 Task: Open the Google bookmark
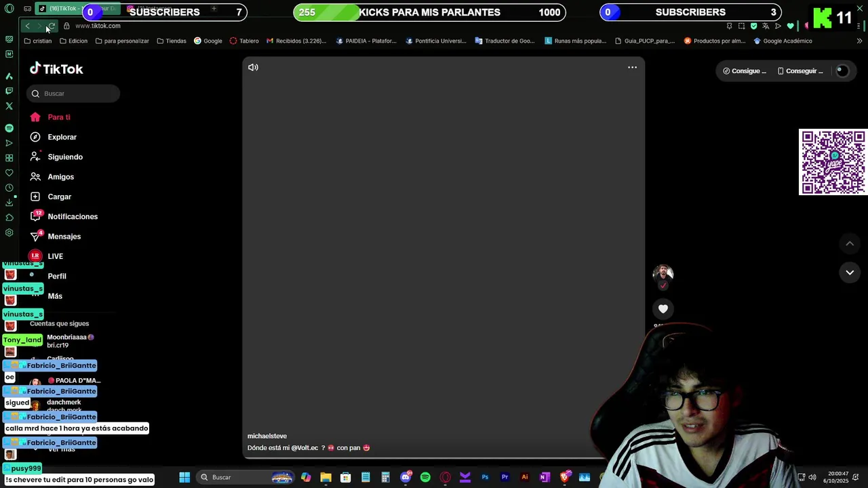point(208,41)
